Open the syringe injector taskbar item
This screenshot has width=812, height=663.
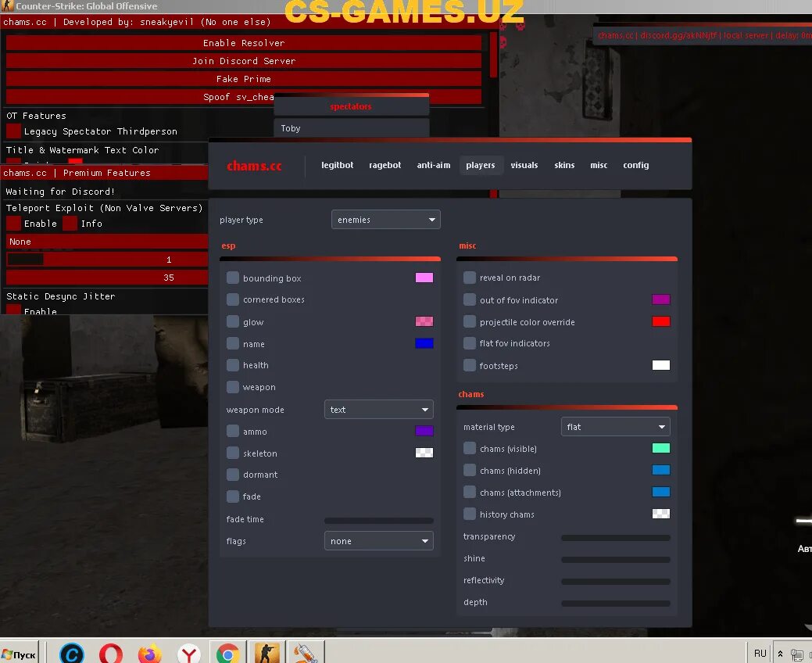point(306,653)
